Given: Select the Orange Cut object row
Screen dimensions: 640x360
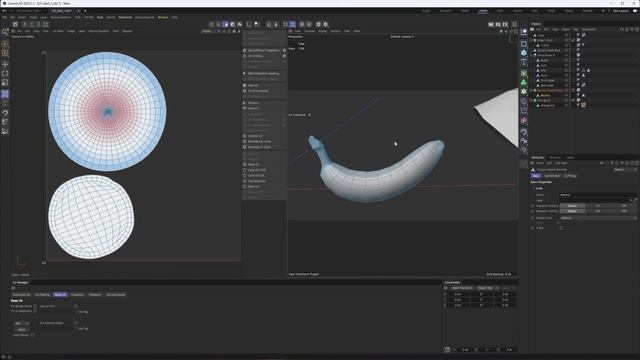Looking at the screenshot, I should point(548,105).
